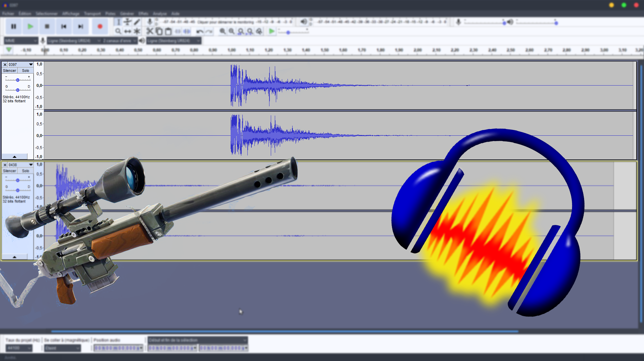The height and width of the screenshot is (361, 644).
Task: Copy the selection using the Copy icon
Action: (x=159, y=31)
